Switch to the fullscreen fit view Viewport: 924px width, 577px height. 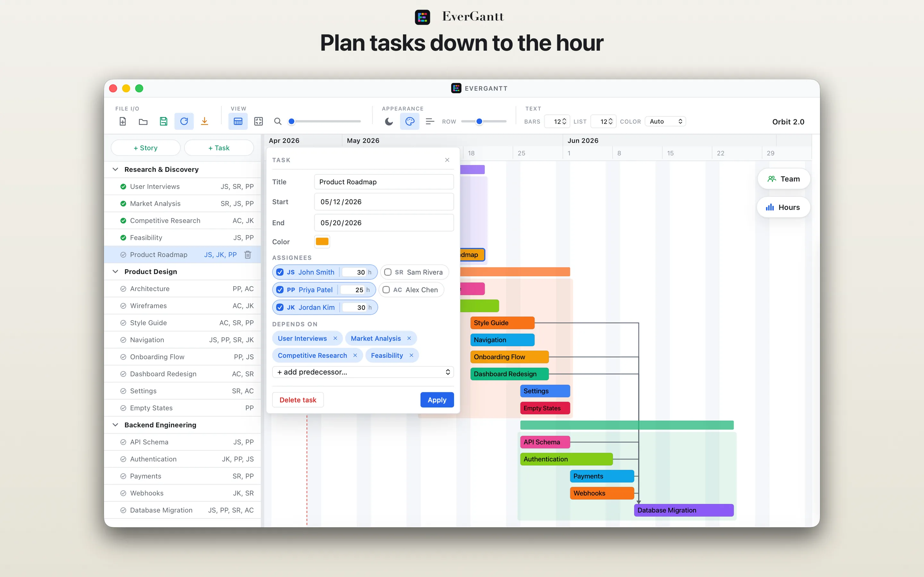click(259, 121)
